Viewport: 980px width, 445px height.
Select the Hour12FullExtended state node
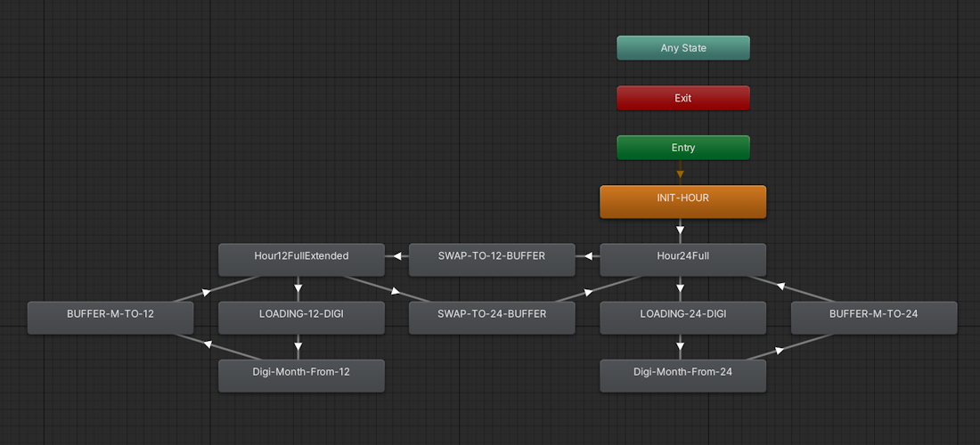[301, 260]
